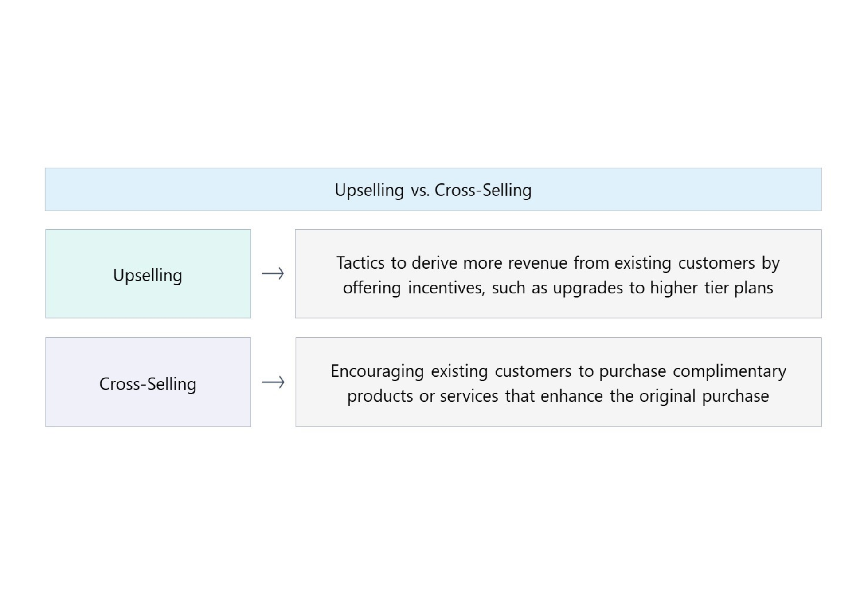Viewport: 868px width, 593px height.
Task: Click the word "Tactics" in the upselling description
Action: (x=360, y=263)
